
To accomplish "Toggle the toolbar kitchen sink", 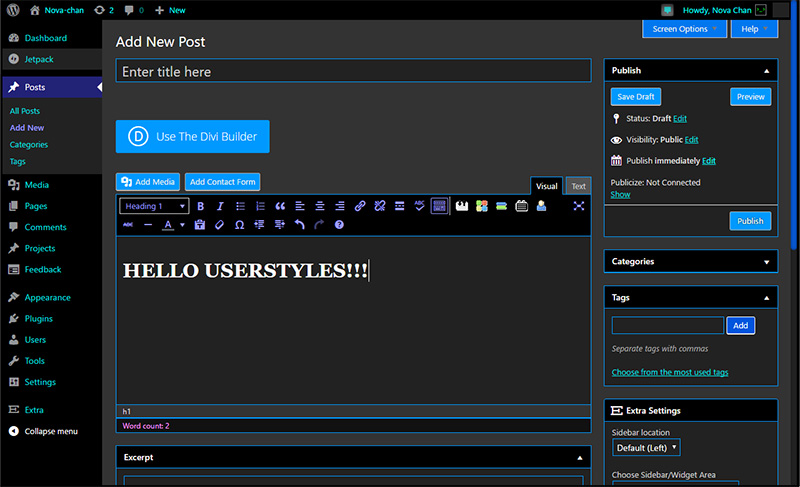I will (439, 206).
